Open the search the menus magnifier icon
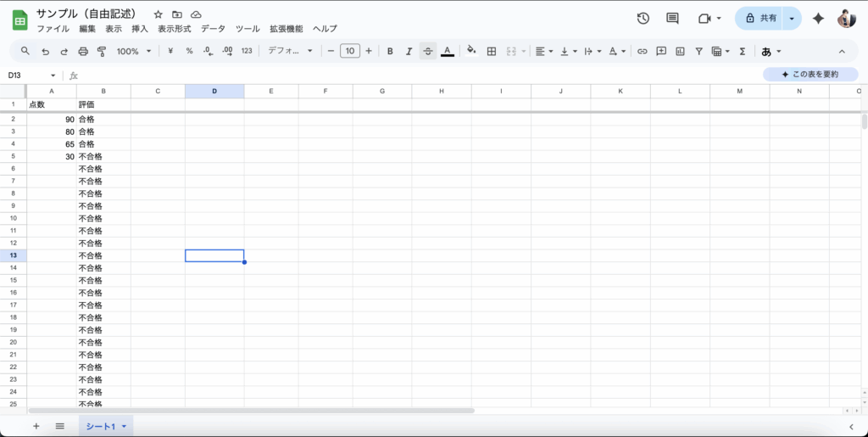This screenshot has width=868, height=437. tap(25, 51)
